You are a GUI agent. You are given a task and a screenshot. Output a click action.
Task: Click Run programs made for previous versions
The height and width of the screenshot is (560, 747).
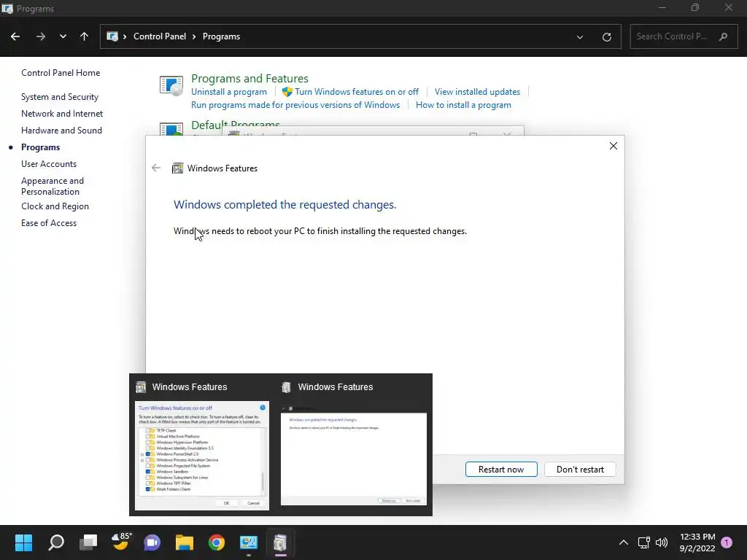point(295,105)
